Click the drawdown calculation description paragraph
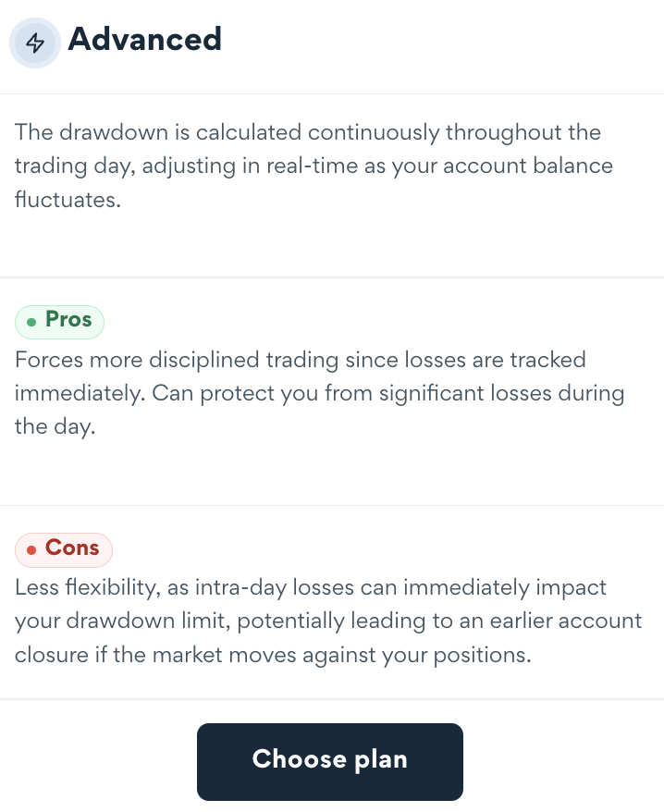The image size is (664, 812). (x=313, y=166)
